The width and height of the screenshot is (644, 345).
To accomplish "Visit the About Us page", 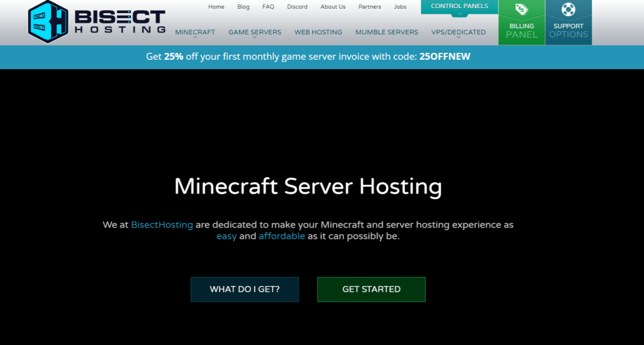I will tap(333, 6).
